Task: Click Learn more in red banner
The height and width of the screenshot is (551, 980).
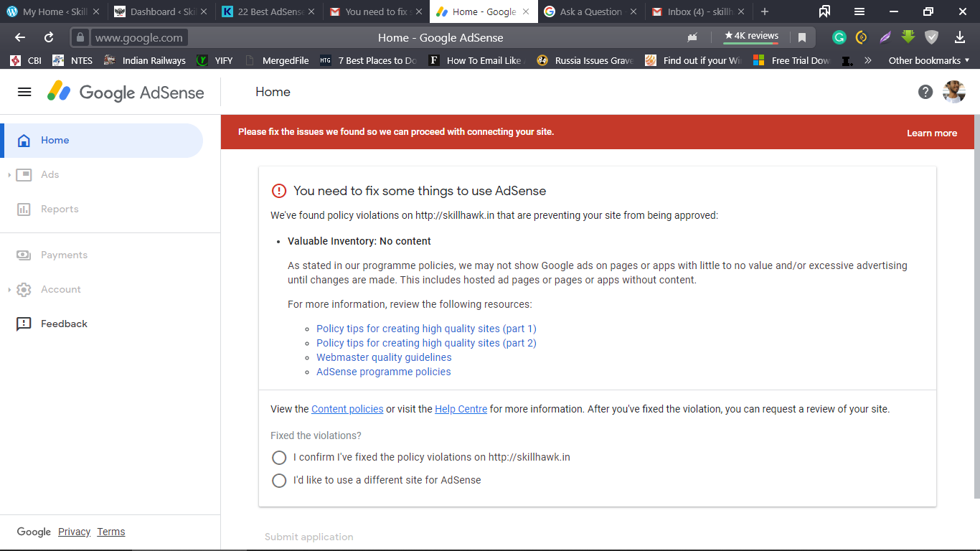Action: (x=932, y=133)
